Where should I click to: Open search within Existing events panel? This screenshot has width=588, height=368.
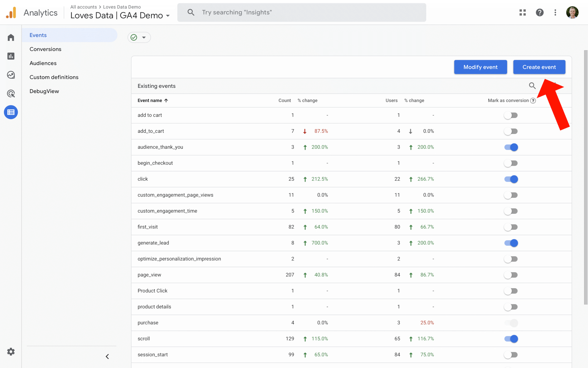click(x=532, y=86)
